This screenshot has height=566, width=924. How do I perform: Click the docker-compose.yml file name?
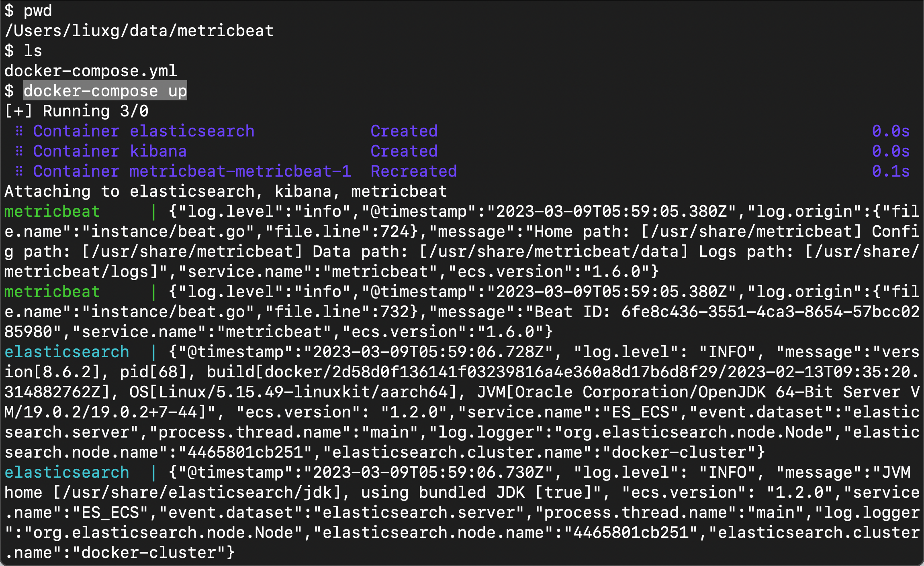pos(91,71)
